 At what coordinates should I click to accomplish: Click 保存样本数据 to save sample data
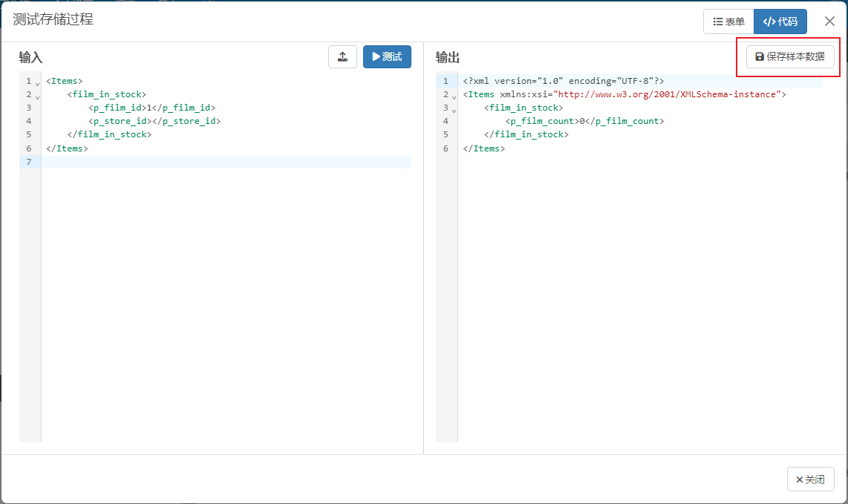pos(790,57)
